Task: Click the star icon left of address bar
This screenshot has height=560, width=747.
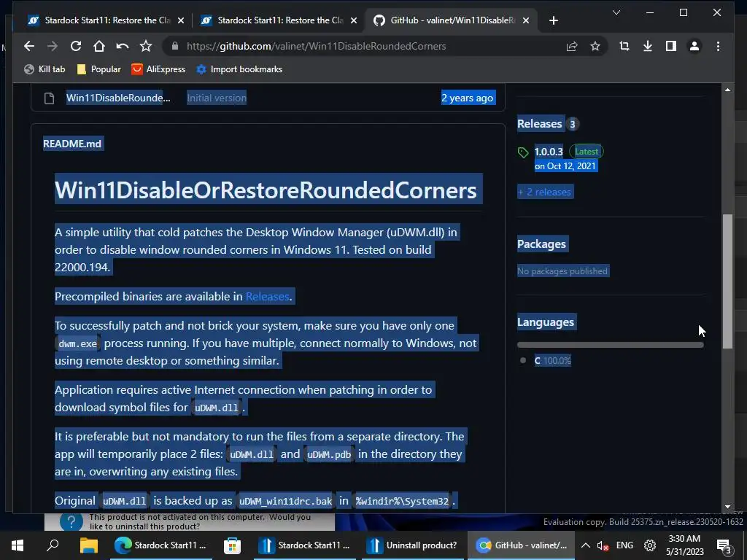Action: click(x=146, y=46)
